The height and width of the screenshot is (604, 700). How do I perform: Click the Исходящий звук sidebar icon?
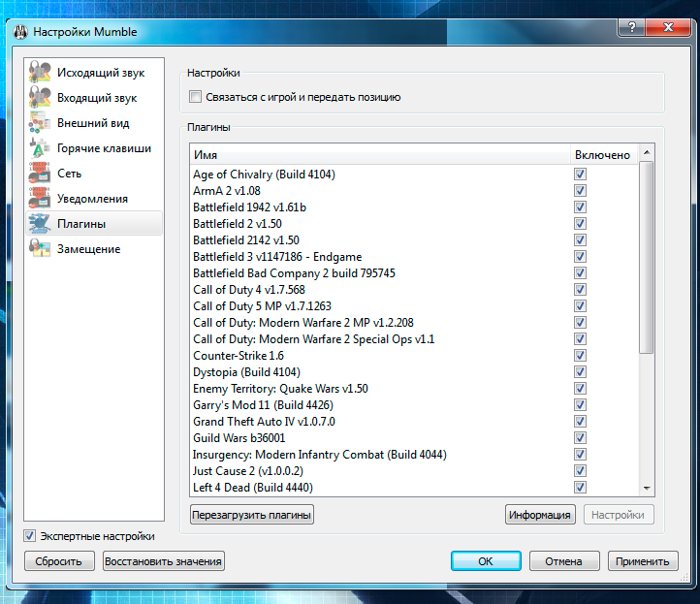click(40, 73)
